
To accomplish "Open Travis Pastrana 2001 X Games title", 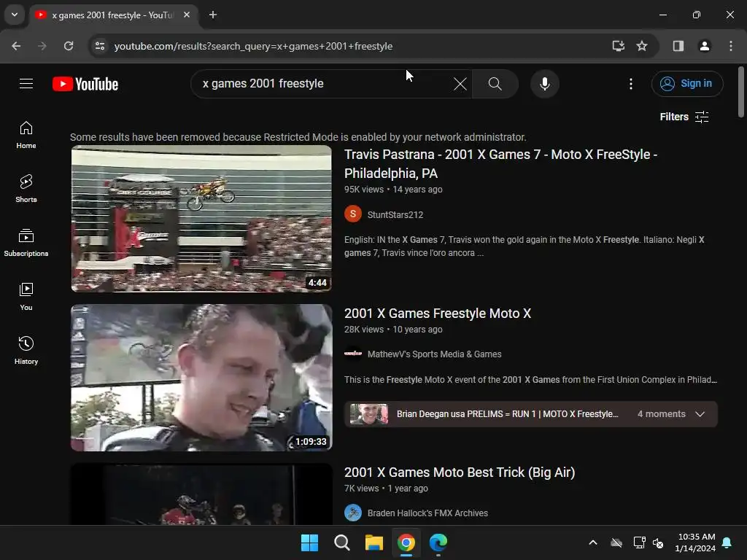I will click(500, 164).
